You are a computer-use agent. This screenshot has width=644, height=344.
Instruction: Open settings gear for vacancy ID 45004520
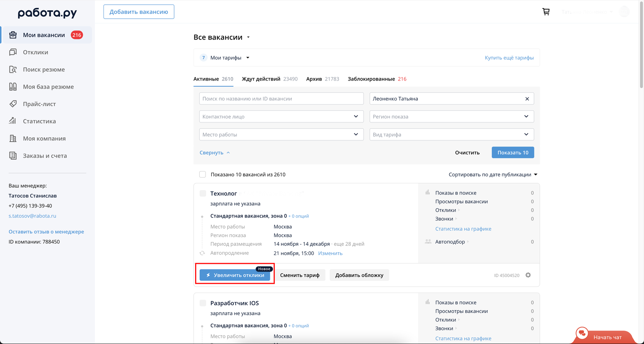point(528,275)
